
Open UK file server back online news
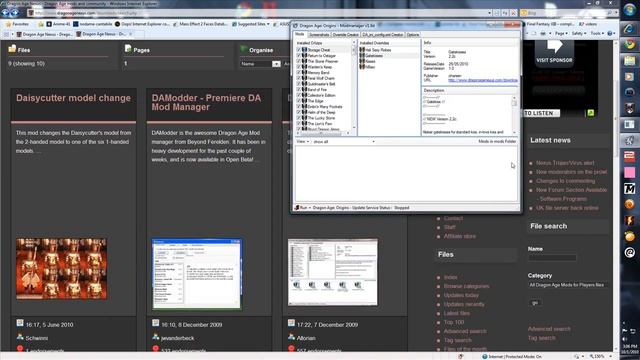point(567,208)
